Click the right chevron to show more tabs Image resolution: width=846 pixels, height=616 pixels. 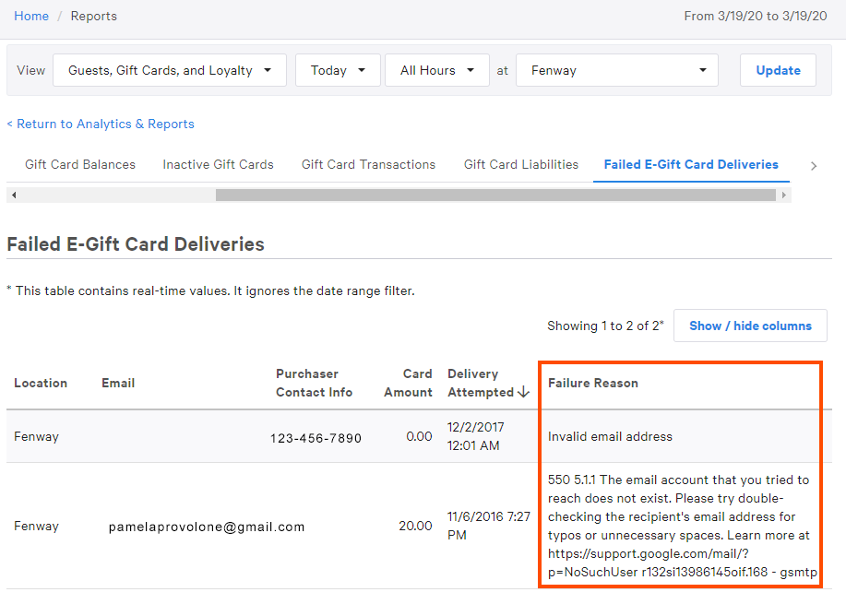pos(814,166)
